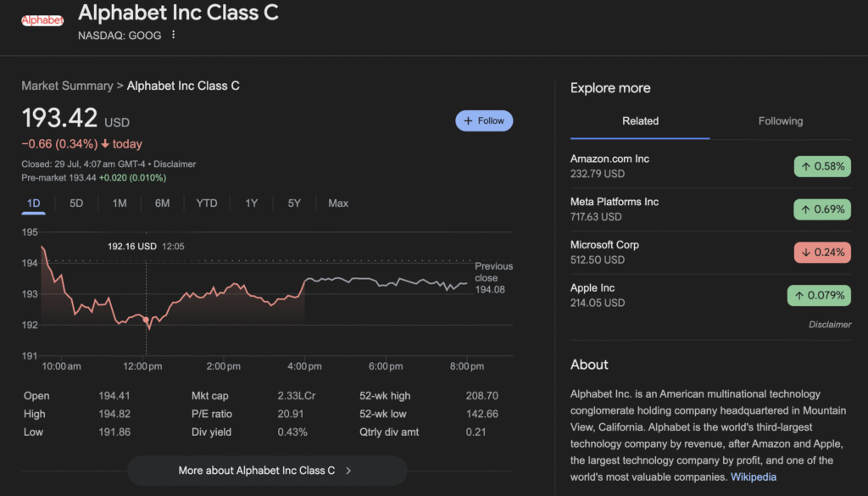Open the Following tab in Explore more

click(x=780, y=121)
